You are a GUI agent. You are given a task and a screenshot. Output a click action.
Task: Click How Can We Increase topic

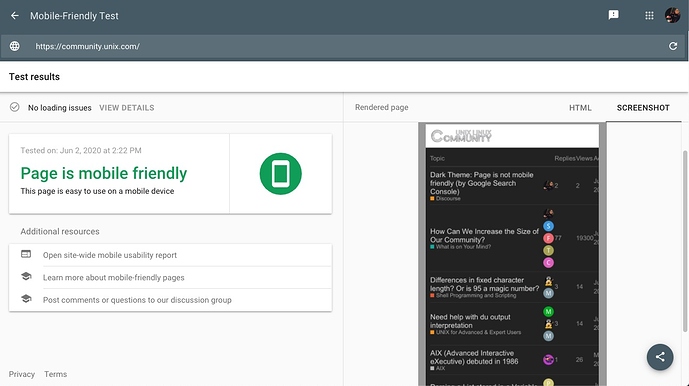(x=484, y=235)
